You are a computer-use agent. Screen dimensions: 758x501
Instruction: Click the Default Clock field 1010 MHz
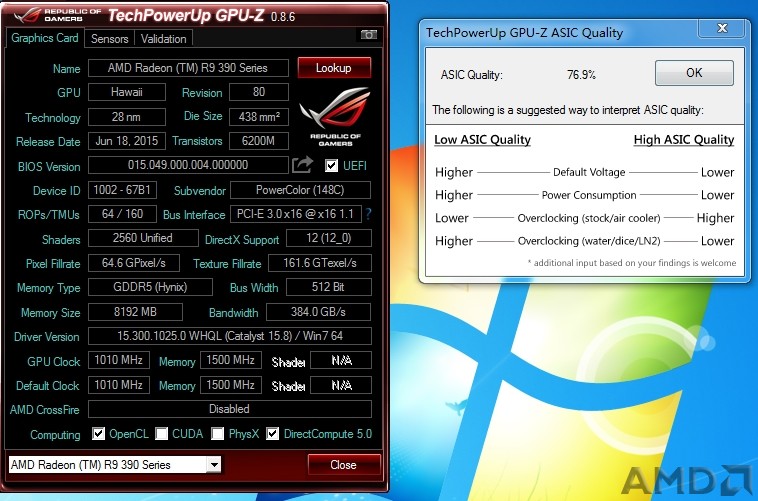(119, 385)
